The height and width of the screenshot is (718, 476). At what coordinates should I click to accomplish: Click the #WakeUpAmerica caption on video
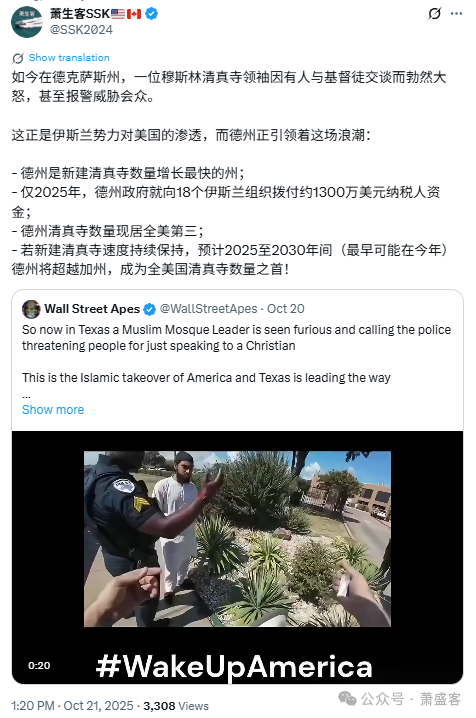(234, 666)
